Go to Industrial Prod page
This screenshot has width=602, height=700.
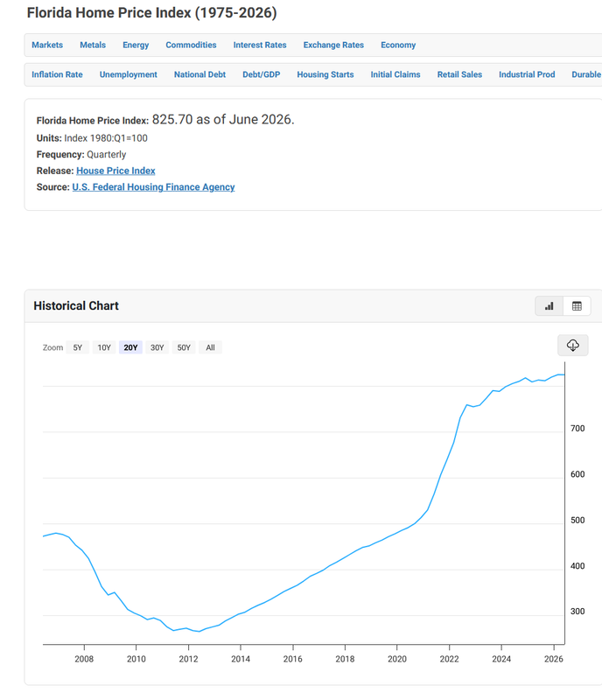(x=527, y=74)
